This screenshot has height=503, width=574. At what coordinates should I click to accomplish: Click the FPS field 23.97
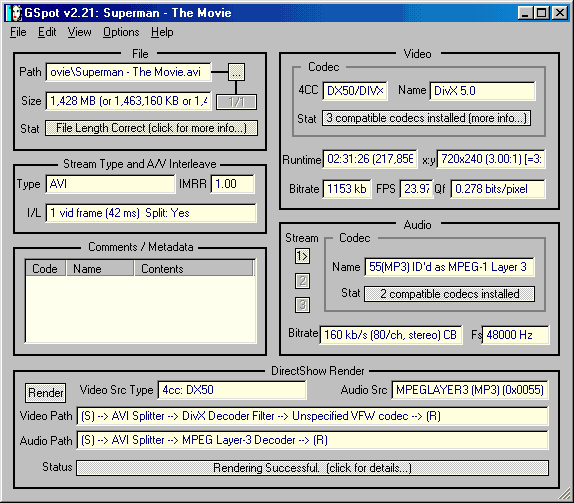pos(416,189)
